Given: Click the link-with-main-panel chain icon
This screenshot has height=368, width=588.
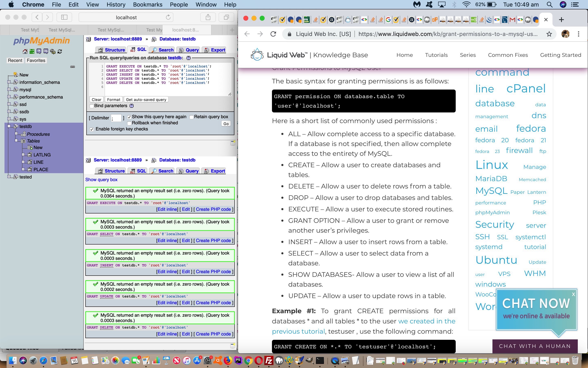Looking at the screenshot, I should point(72,67).
